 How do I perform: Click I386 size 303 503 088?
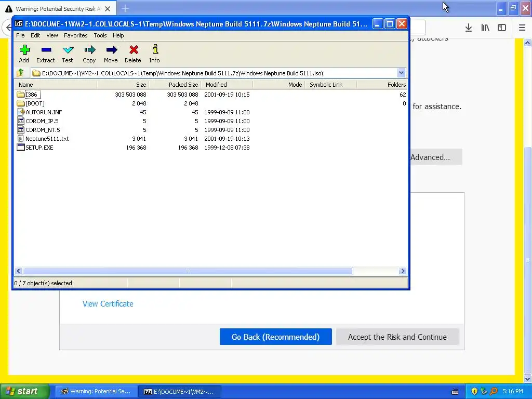pos(130,95)
